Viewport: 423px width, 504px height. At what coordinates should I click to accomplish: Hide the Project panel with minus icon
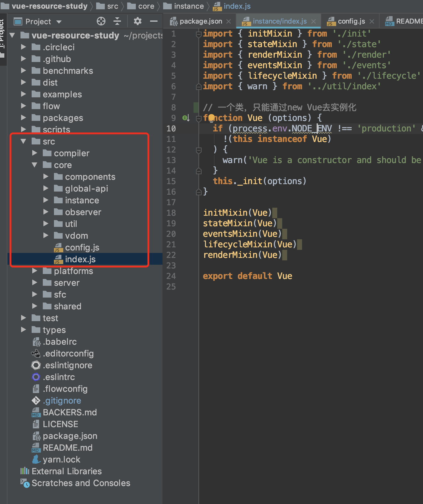click(154, 21)
